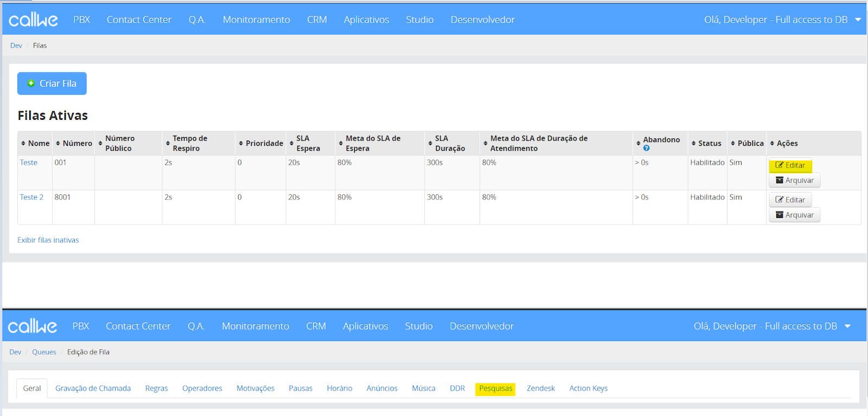Image resolution: width=868 pixels, height=416 pixels.
Task: Click Editar button for queue Teste
Action: coord(790,165)
